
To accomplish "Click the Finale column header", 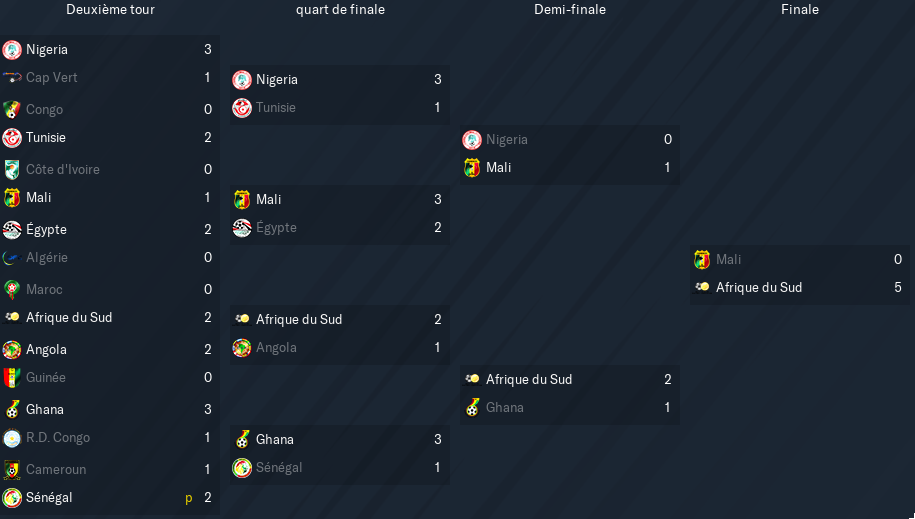I will [799, 9].
